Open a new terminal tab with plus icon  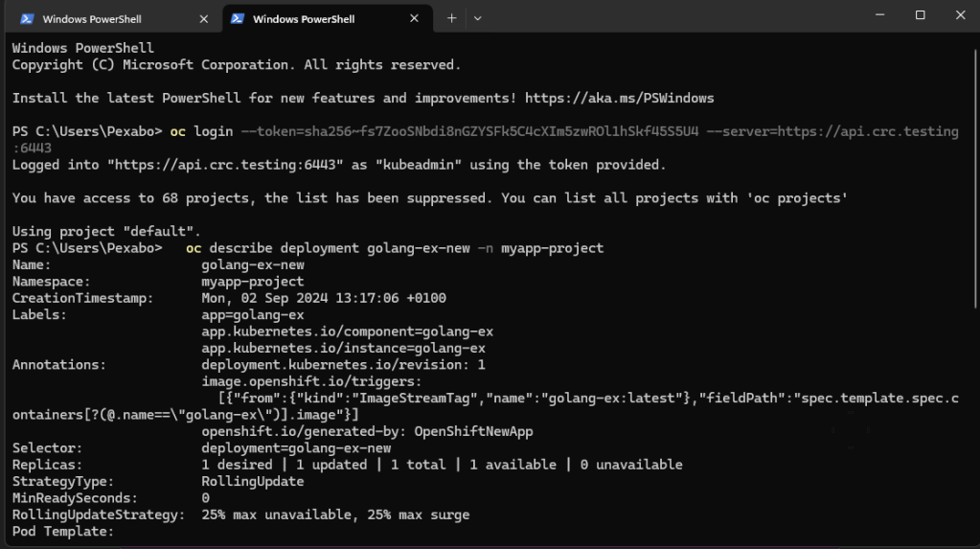tap(451, 18)
